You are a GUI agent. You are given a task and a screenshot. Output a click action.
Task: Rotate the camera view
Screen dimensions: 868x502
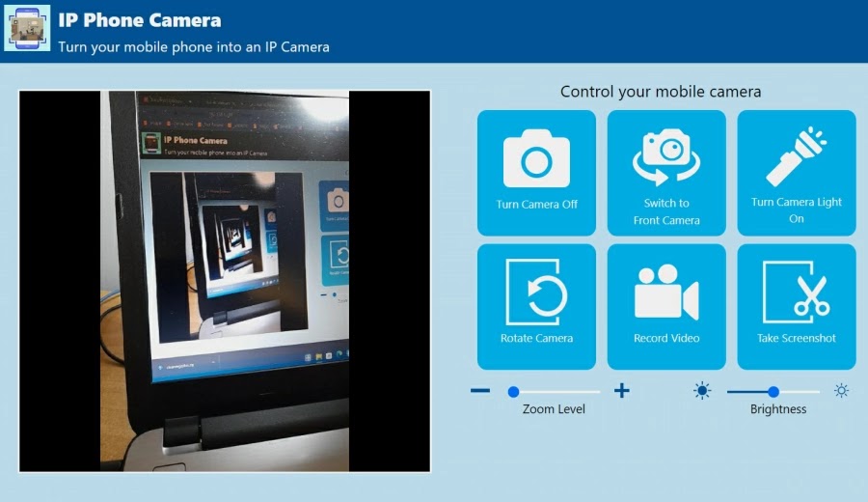[x=536, y=306]
